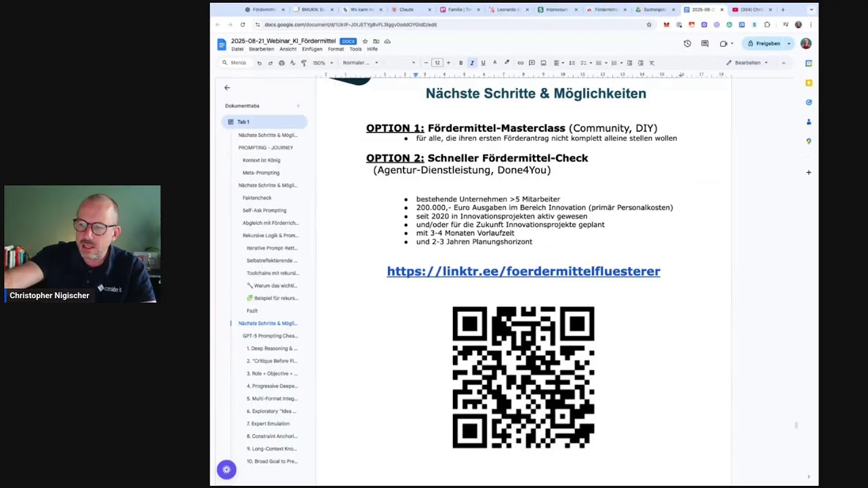Screen dimensions: 868x488
Task: Open text alignment dropdown
Action: click(558, 63)
